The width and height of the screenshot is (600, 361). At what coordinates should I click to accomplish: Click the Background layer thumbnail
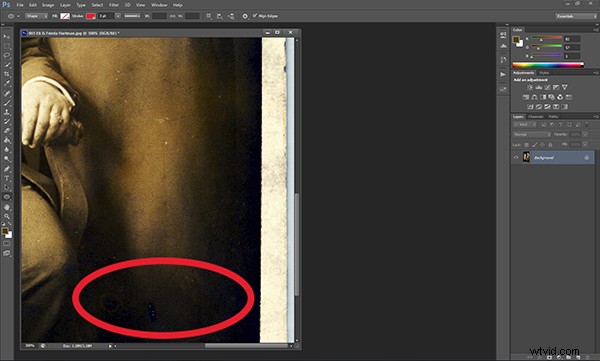point(527,157)
